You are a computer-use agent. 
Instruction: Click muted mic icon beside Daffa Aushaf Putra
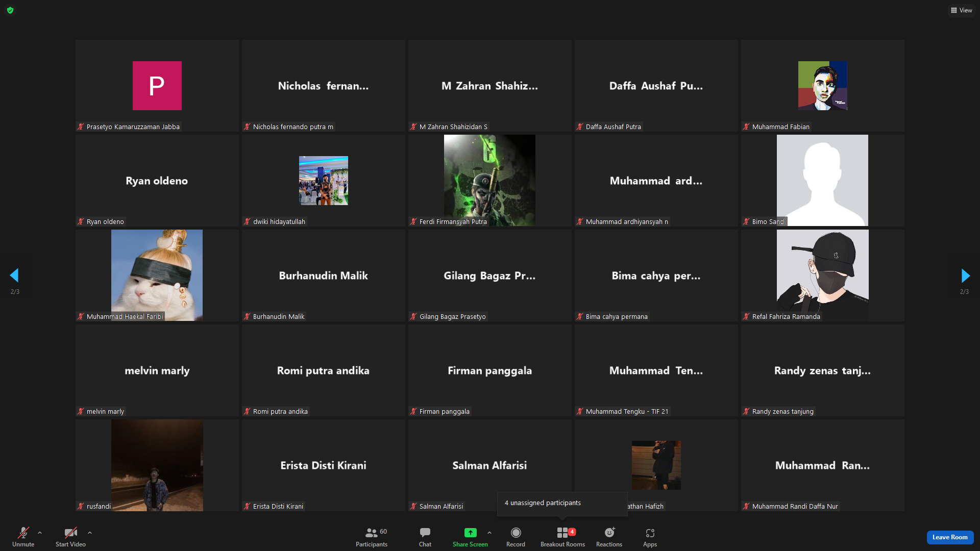pyautogui.click(x=580, y=127)
